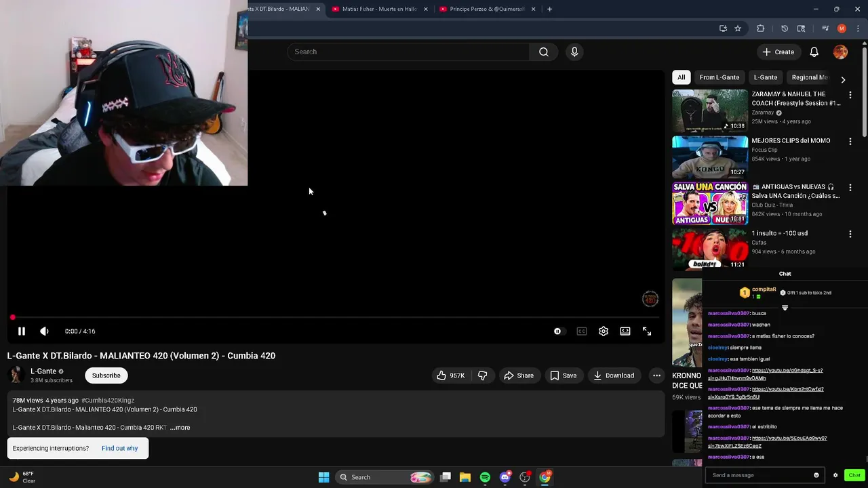Open the ZARAMAY & NAHUEL THE COACH thumbnail
This screenshot has width=868, height=488.
click(x=710, y=110)
